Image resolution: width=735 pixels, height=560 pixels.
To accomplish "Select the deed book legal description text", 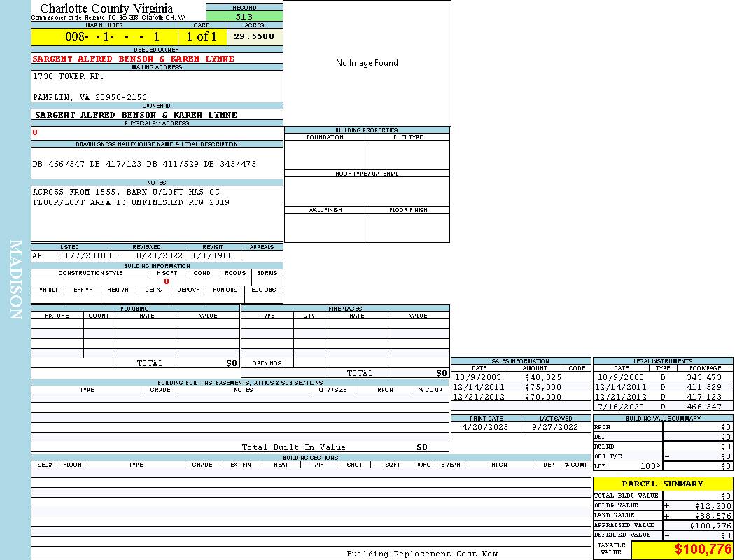I will (144, 164).
